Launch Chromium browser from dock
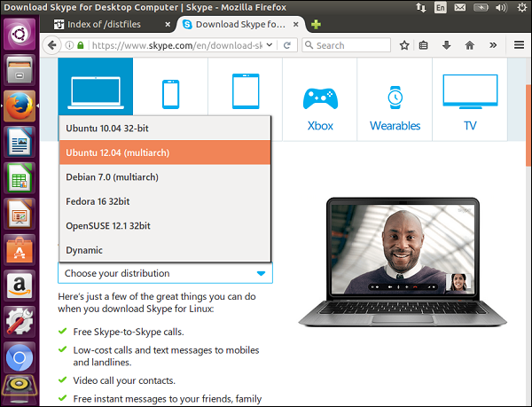 tap(20, 358)
